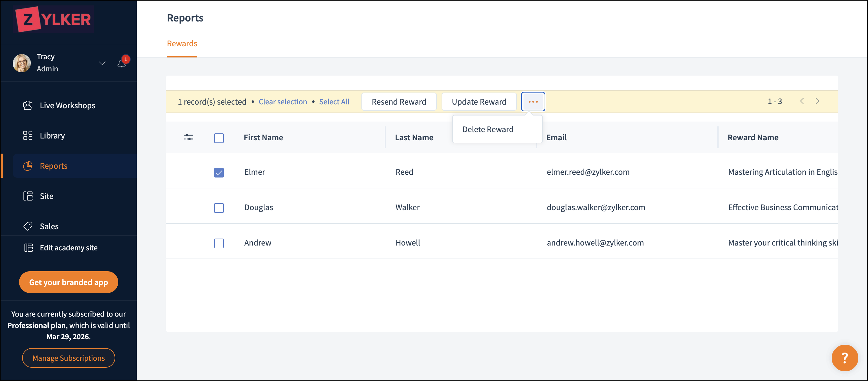Click the Reports pie chart icon
Viewport: 868px width, 381px height.
coord(28,166)
